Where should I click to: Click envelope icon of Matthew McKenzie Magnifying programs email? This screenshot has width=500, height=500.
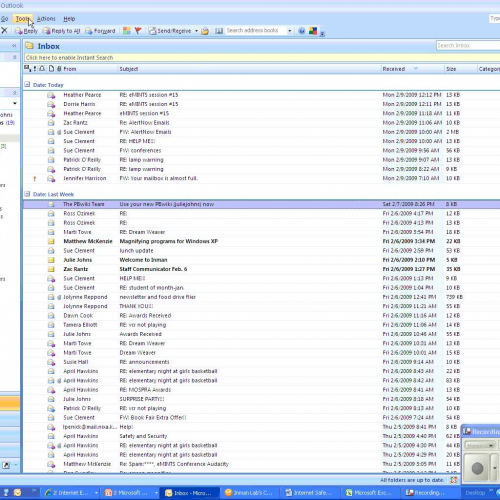51,241
